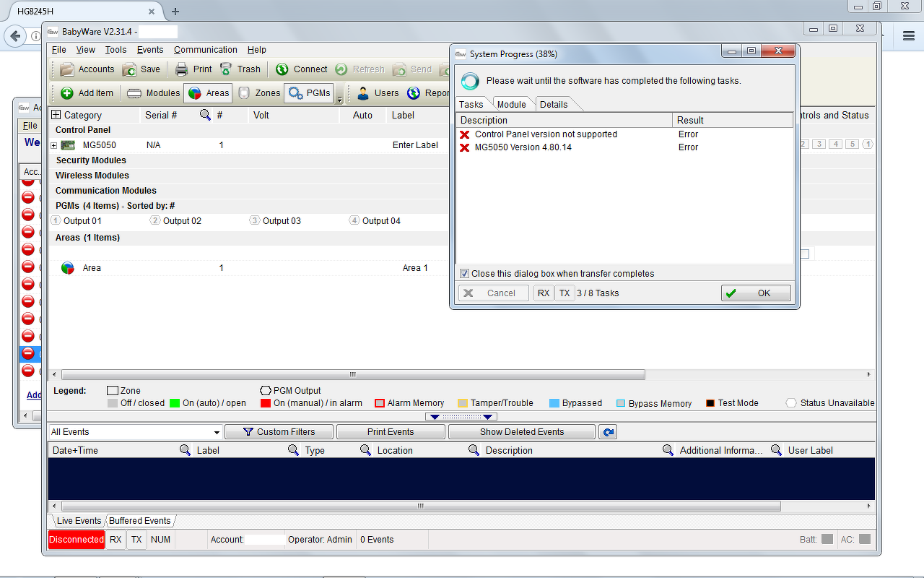This screenshot has height=578, width=924.
Task: Open the File menu in BabyWare
Action: coord(59,50)
